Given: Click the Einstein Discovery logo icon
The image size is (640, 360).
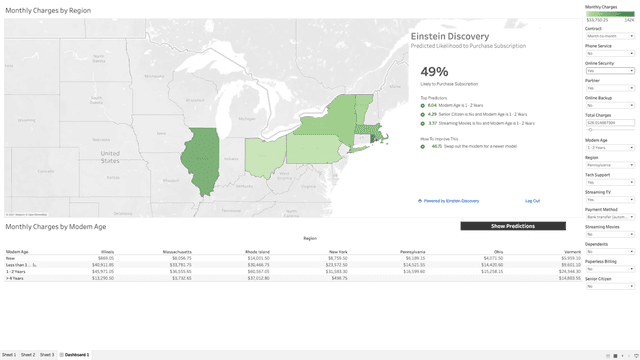Looking at the screenshot, I should click(x=420, y=201).
